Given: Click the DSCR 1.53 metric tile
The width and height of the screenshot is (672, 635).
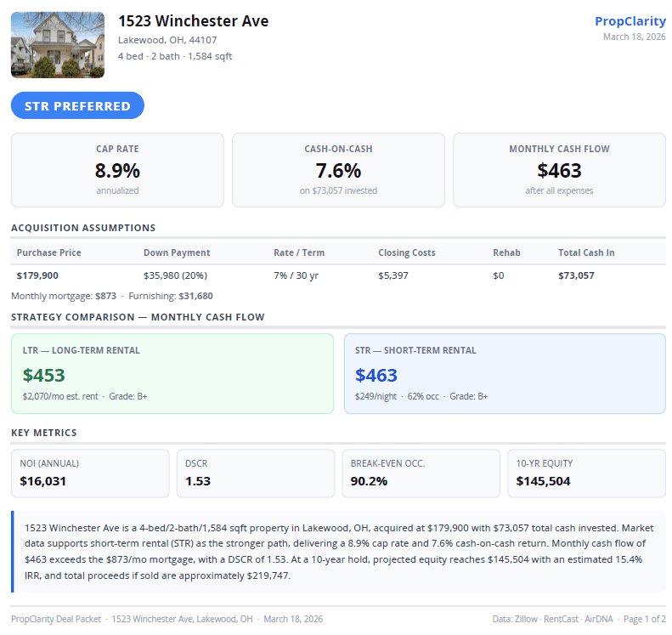Looking at the screenshot, I should (x=256, y=473).
